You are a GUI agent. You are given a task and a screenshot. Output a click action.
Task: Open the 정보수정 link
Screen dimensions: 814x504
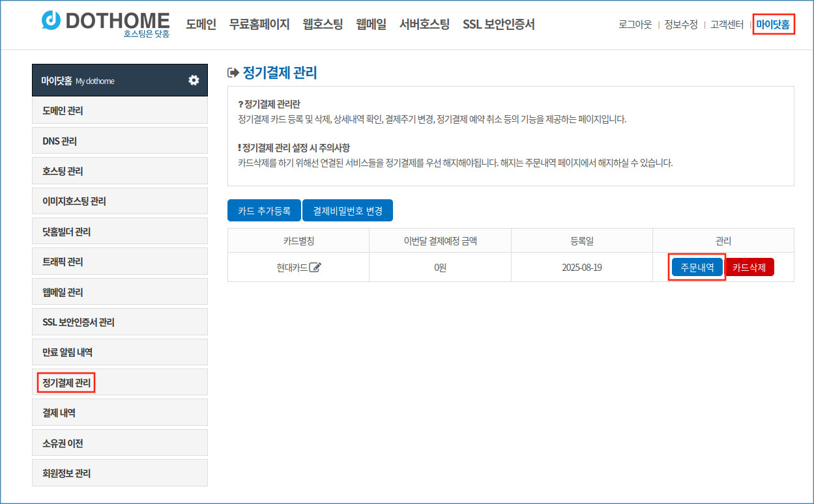(x=680, y=25)
